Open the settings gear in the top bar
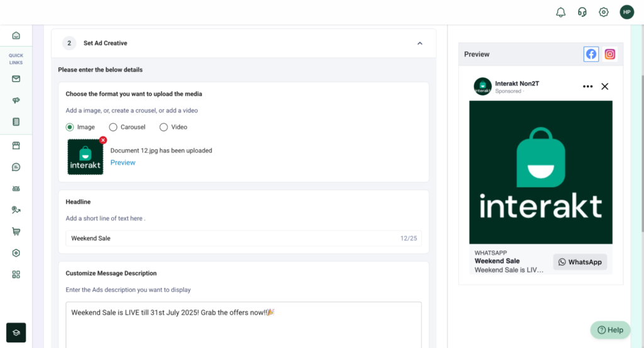Viewport: 644px width, 348px height. pyautogui.click(x=603, y=13)
